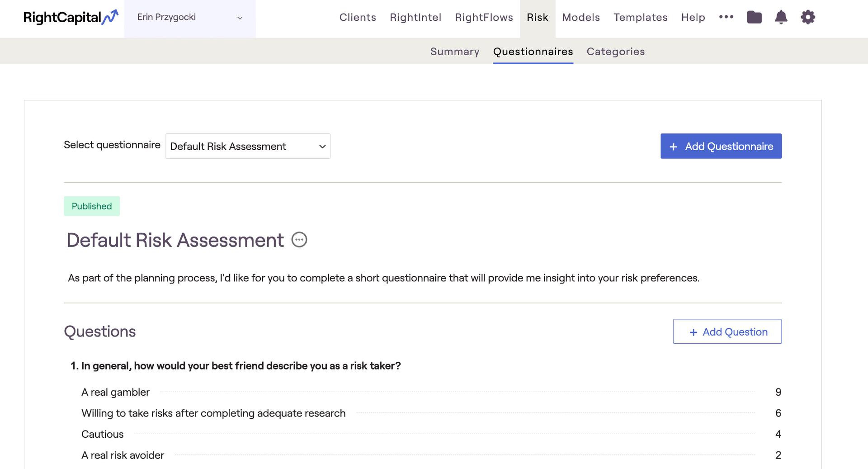The image size is (868, 469).
Task: Select the Questionnaires tab
Action: tap(533, 52)
